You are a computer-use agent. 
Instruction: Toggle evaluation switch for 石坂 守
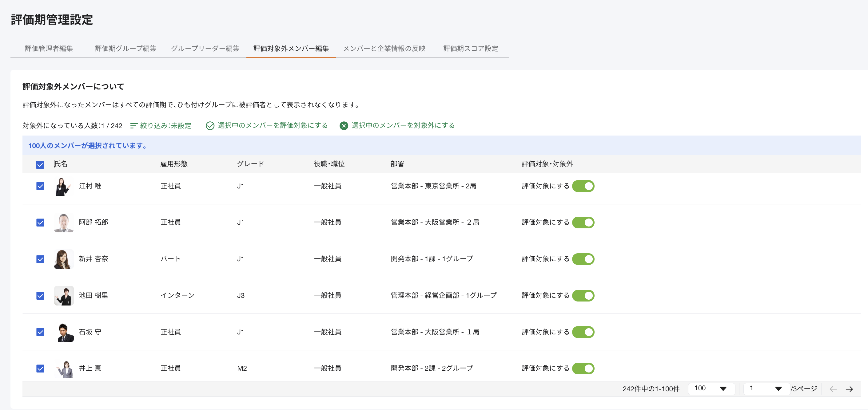coord(583,332)
